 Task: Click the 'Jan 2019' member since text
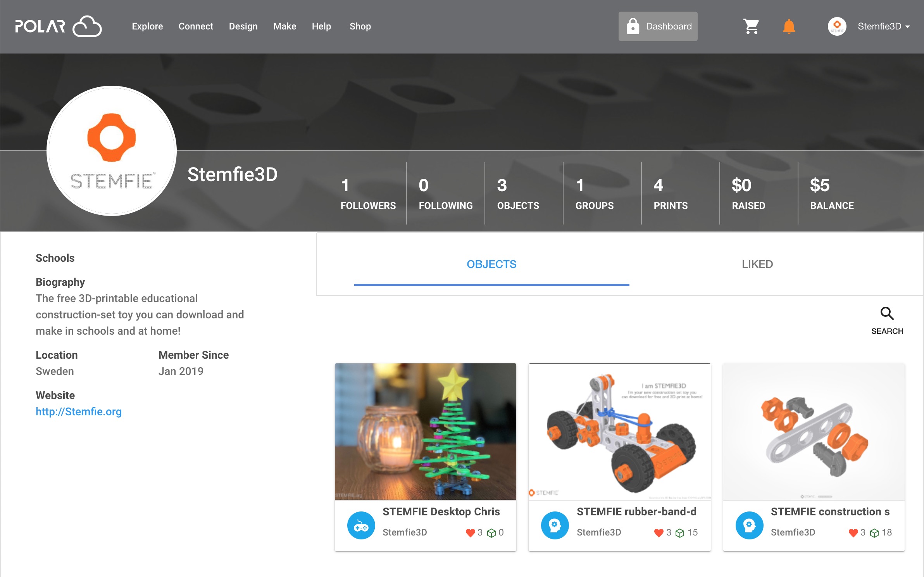[x=181, y=371]
